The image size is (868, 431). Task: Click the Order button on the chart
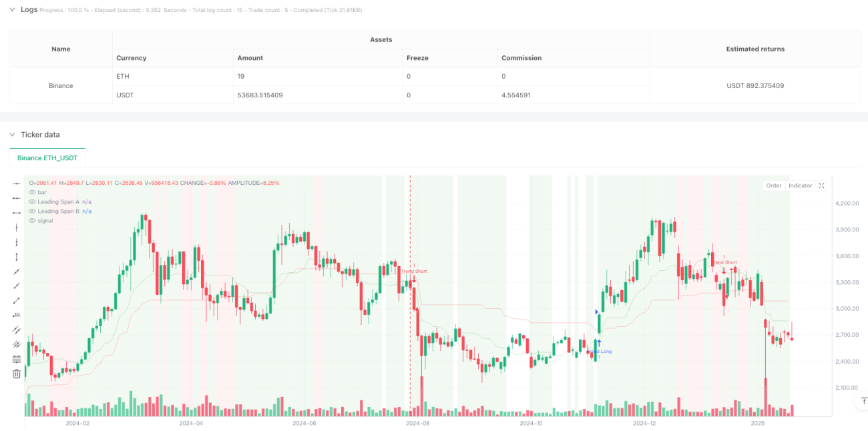774,185
